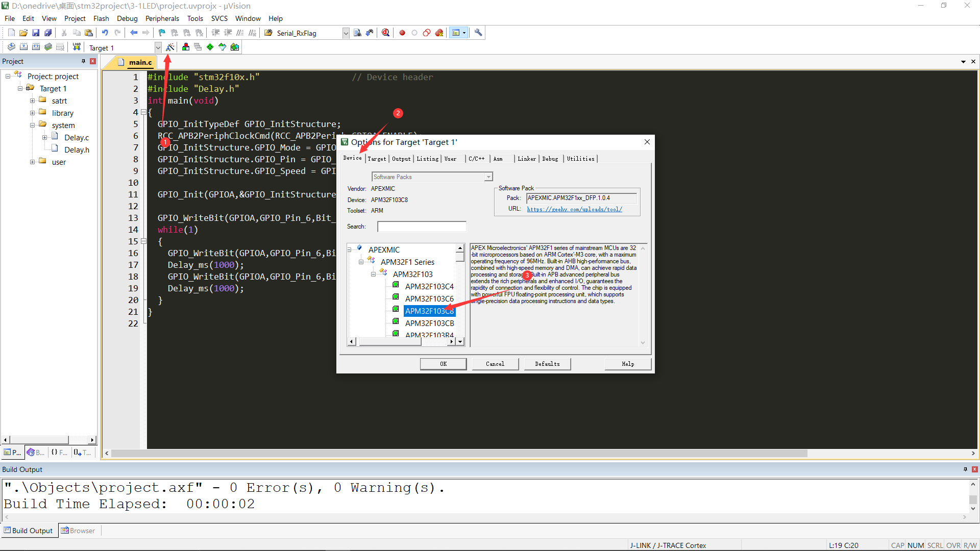Click Options for Target wand icon
This screenshot has height=551, width=980.
point(170,47)
